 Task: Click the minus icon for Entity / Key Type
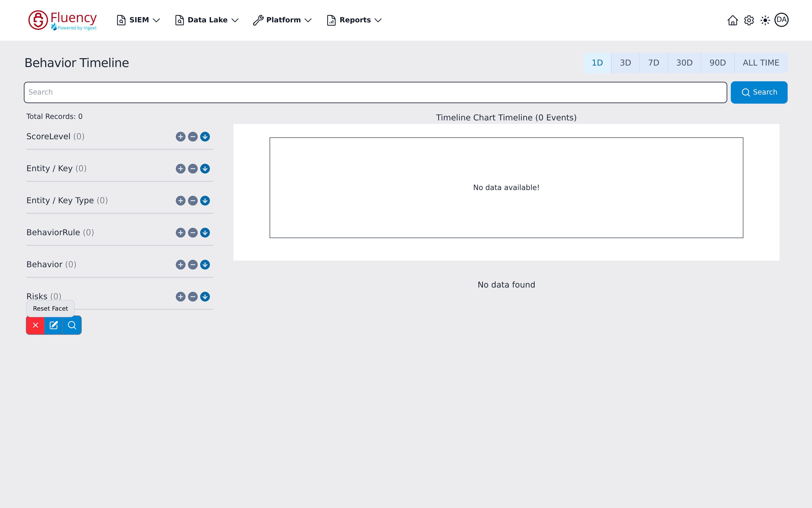pos(193,201)
